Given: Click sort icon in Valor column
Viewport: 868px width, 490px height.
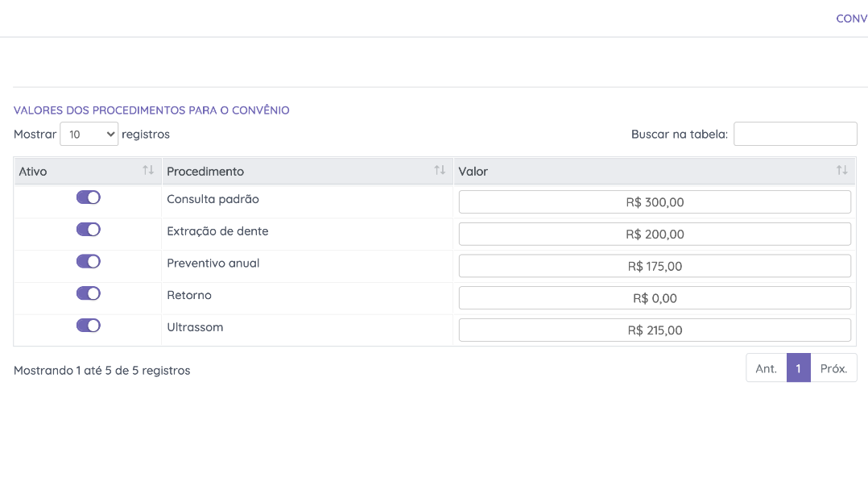Looking at the screenshot, I should (x=841, y=170).
